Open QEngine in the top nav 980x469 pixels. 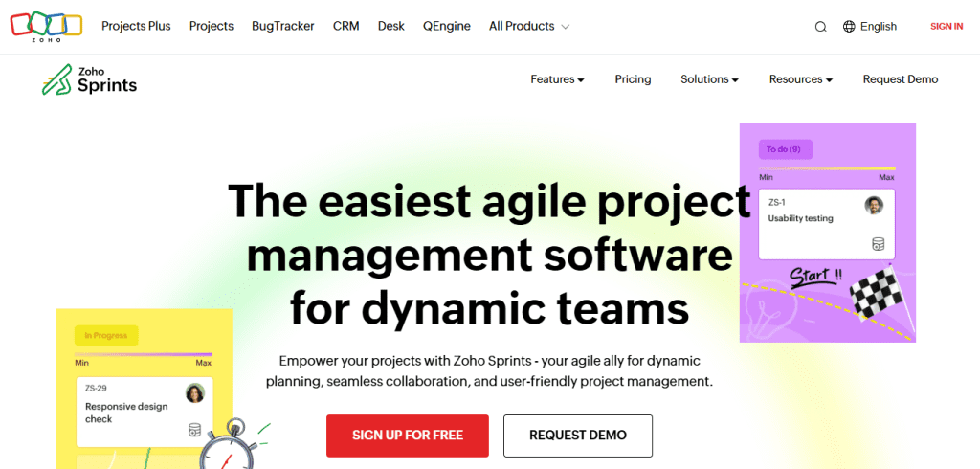coord(447,26)
